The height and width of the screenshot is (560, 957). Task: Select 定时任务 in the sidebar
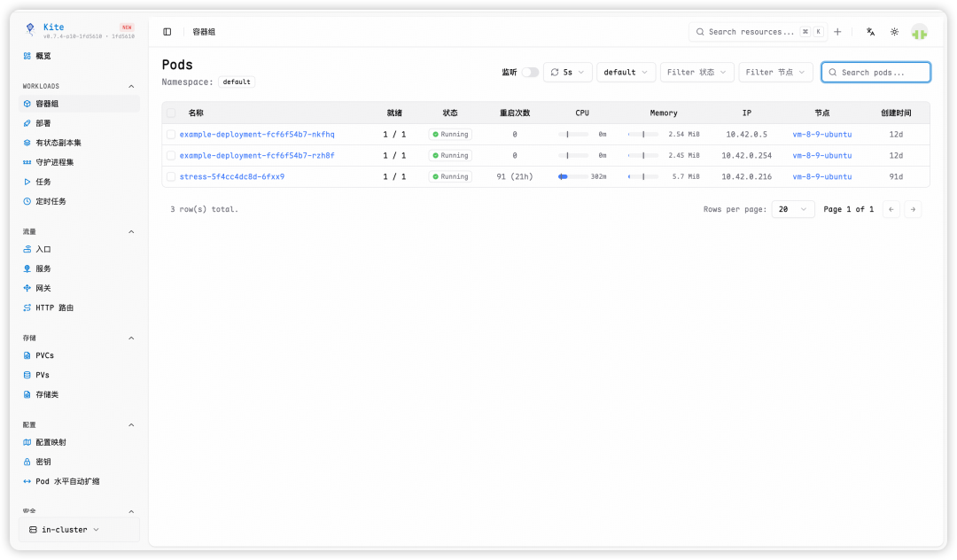80,201
